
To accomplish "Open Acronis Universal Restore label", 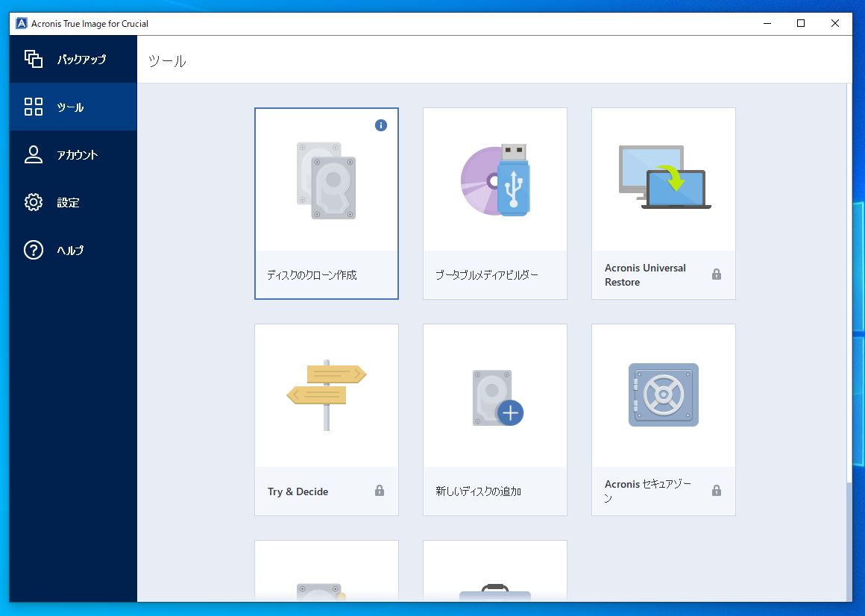I will (645, 274).
